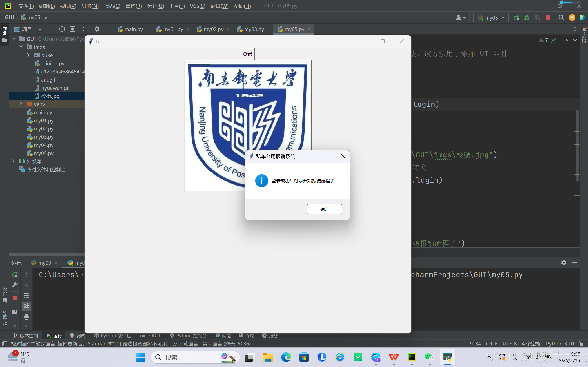Expand all items in project tree
588x367 pixels.
73,29
